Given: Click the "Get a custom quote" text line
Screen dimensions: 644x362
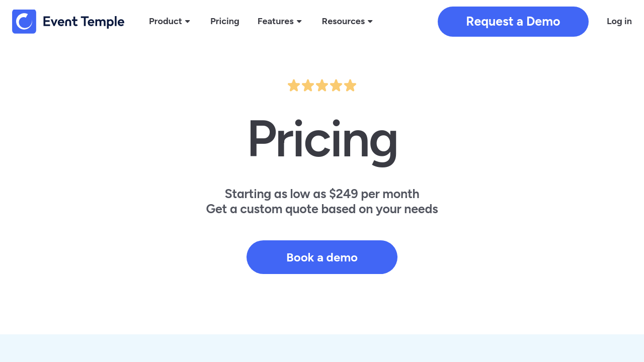Looking at the screenshot, I should [322, 209].
